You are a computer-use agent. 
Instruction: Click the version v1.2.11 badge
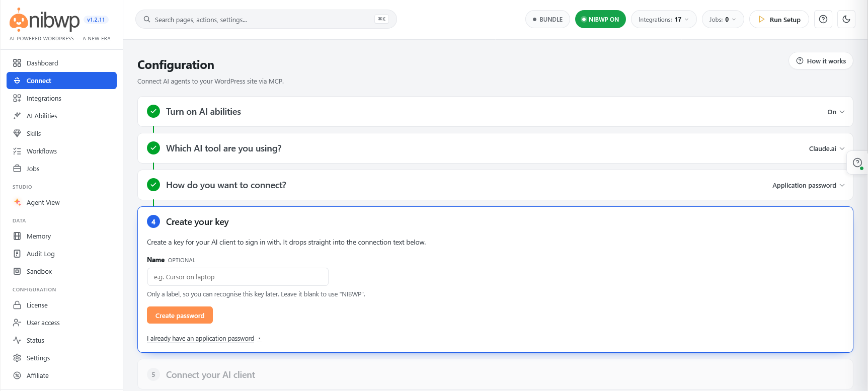click(x=96, y=20)
